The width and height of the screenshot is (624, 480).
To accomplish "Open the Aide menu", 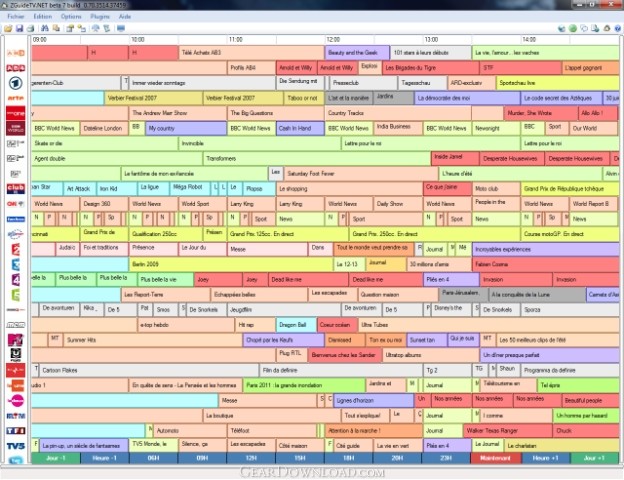I will (125, 16).
